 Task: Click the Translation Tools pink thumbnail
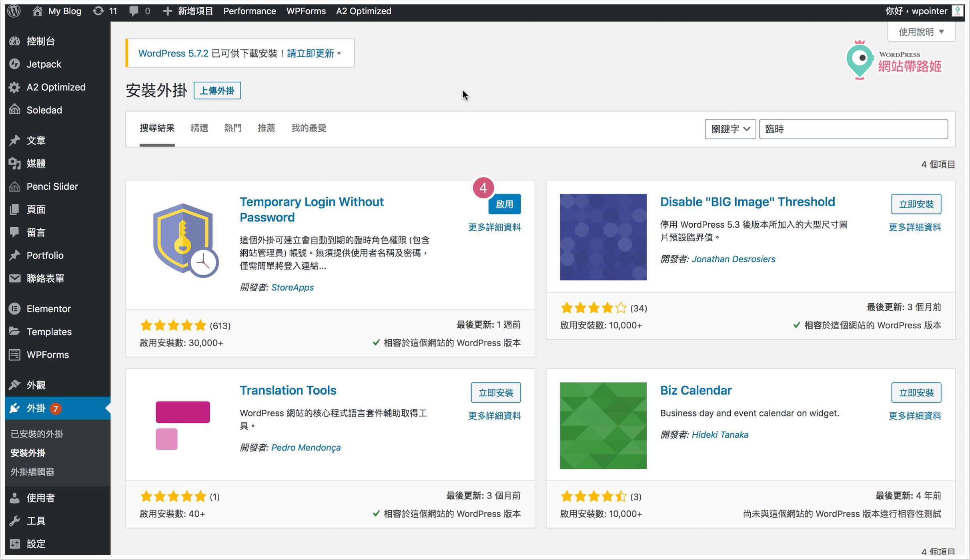(183, 426)
